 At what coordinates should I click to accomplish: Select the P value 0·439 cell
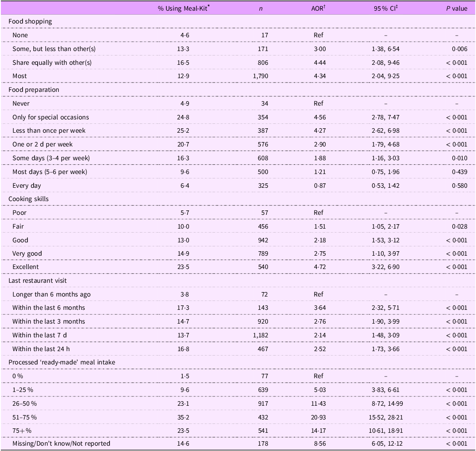click(x=459, y=172)
